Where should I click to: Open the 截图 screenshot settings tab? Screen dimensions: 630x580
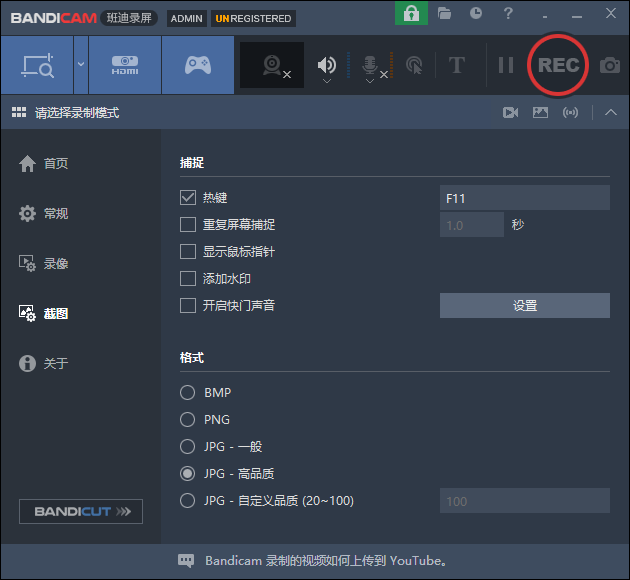(x=43, y=313)
